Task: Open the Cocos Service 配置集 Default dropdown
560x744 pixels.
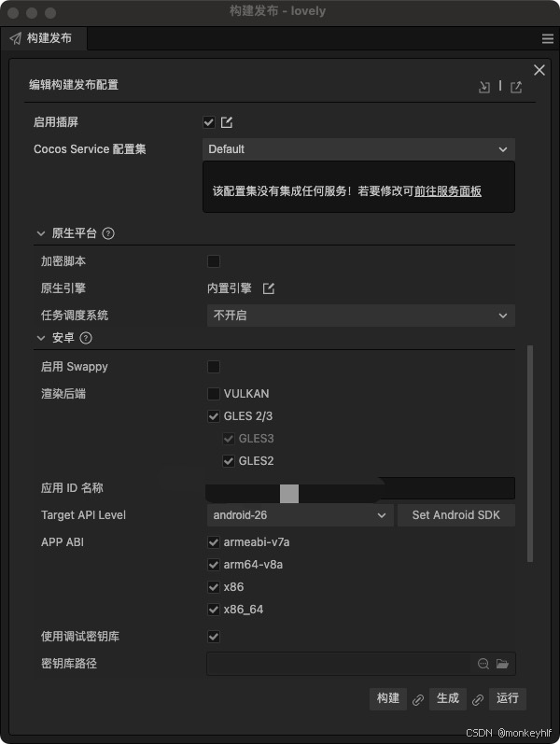Action: 358,149
